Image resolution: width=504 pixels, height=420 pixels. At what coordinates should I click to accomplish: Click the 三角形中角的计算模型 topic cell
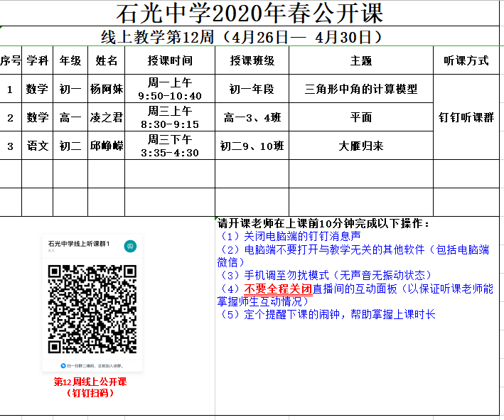click(x=360, y=90)
